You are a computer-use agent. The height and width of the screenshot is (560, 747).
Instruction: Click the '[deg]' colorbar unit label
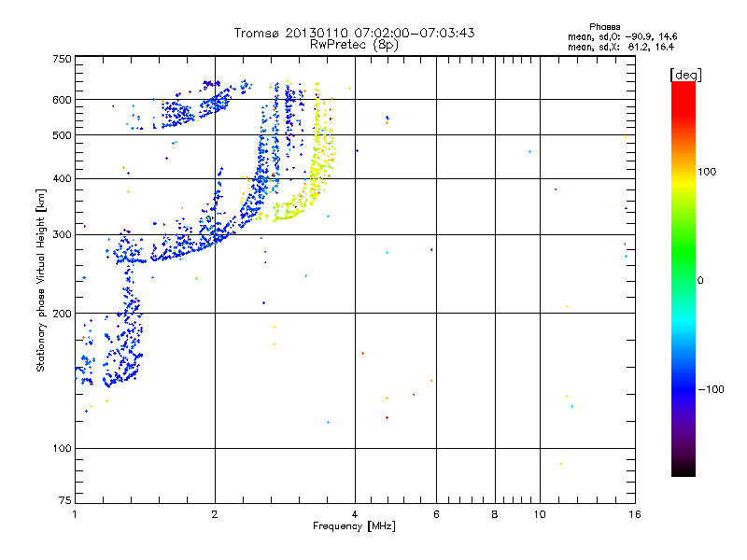point(685,75)
